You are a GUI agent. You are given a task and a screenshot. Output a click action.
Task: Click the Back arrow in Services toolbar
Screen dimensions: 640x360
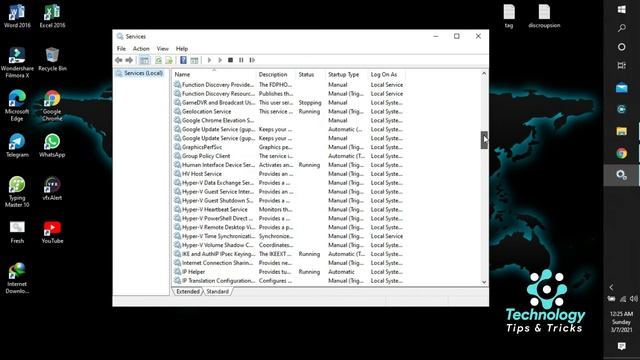[x=119, y=60]
